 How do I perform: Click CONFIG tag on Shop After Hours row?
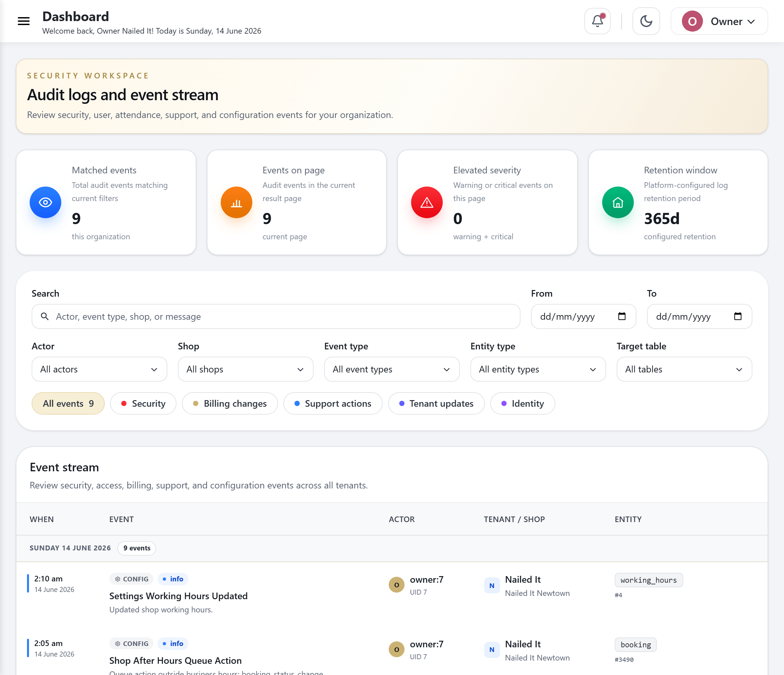pos(131,644)
